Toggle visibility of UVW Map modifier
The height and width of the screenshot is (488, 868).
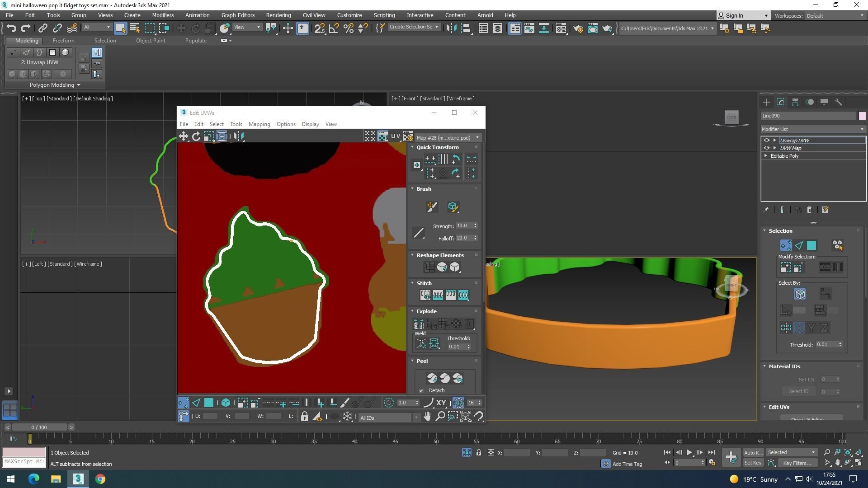(x=766, y=148)
